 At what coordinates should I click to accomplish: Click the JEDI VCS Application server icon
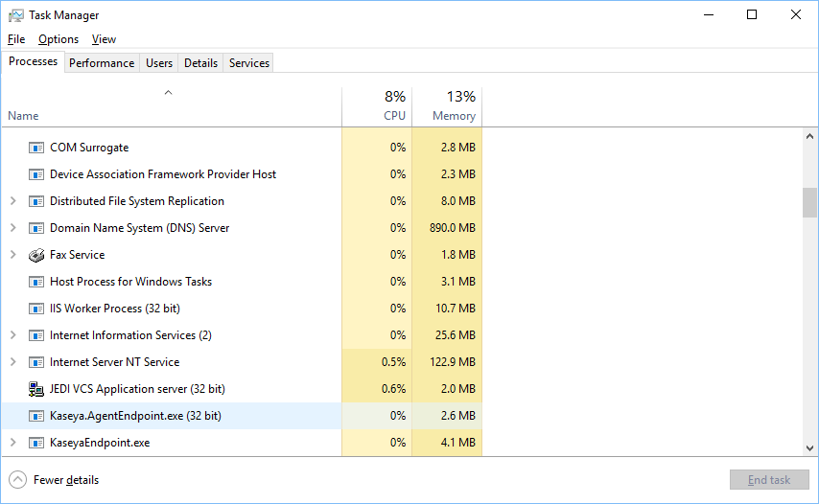(36, 389)
